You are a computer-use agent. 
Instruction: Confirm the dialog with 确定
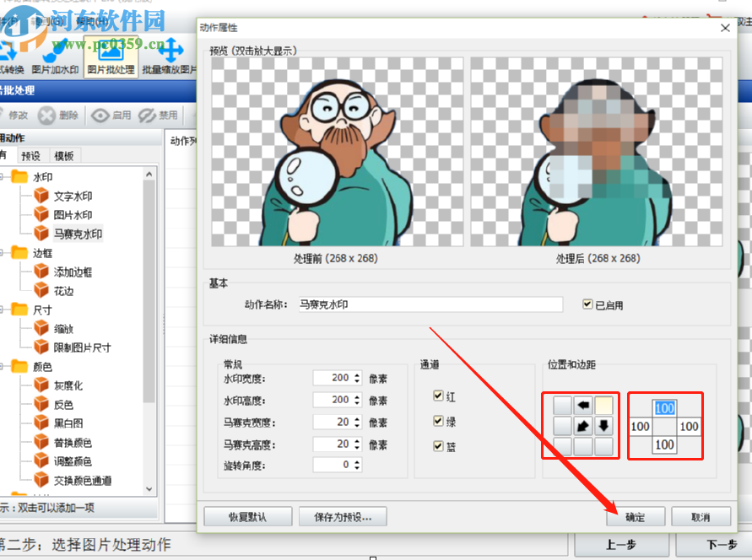click(x=635, y=517)
